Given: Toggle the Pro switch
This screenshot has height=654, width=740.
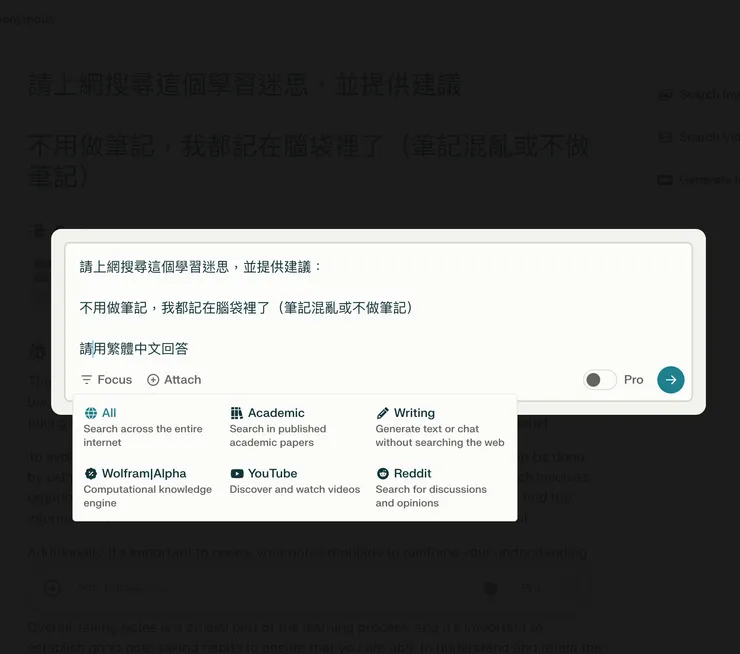Looking at the screenshot, I should point(599,380).
